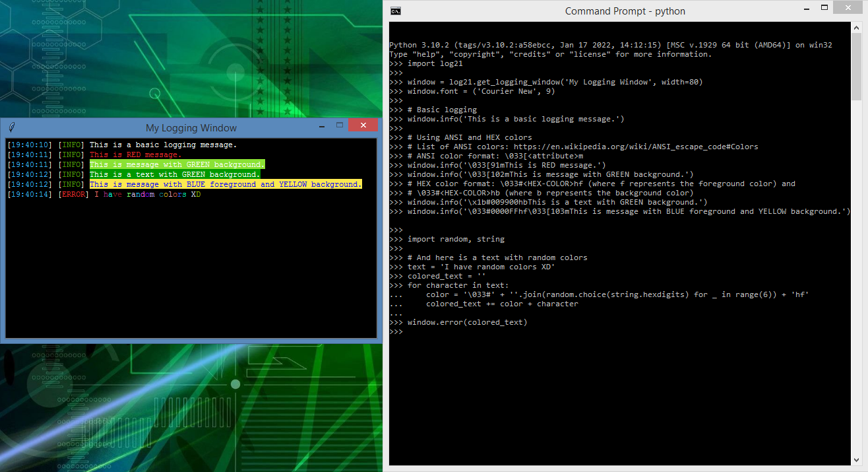The height and width of the screenshot is (472, 868).
Task: Close the My Logging Window
Action: (x=363, y=125)
